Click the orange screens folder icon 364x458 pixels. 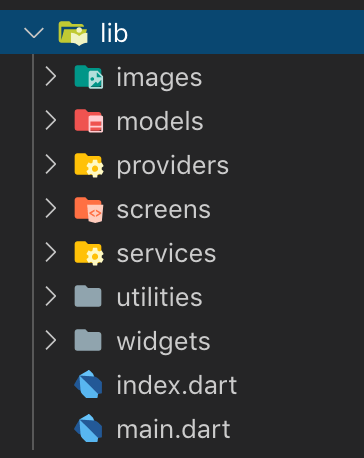point(89,209)
